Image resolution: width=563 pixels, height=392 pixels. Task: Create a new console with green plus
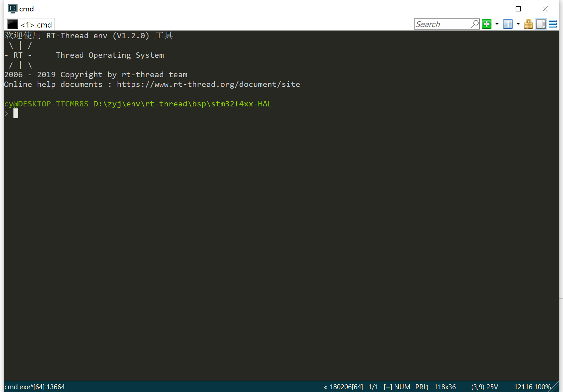486,24
